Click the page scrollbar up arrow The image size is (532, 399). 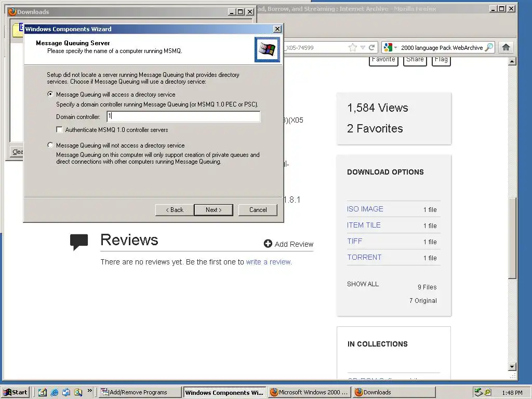512,61
